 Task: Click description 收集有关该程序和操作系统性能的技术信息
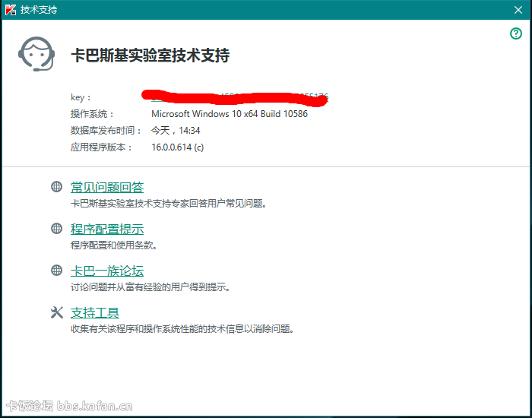pyautogui.click(x=182, y=329)
